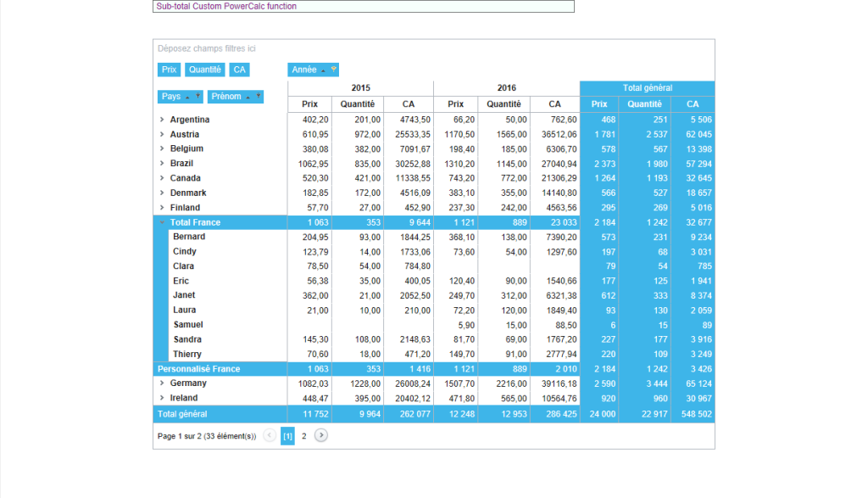Expand the Germany row
The image size is (868, 498).
162,383
